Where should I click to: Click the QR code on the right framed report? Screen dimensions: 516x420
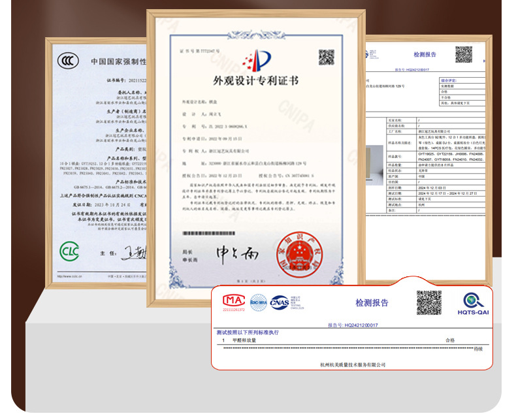point(464,55)
